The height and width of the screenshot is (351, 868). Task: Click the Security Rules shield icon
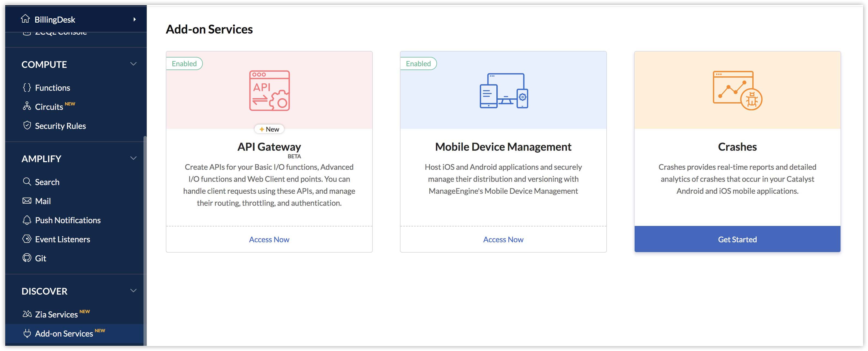coord(27,125)
